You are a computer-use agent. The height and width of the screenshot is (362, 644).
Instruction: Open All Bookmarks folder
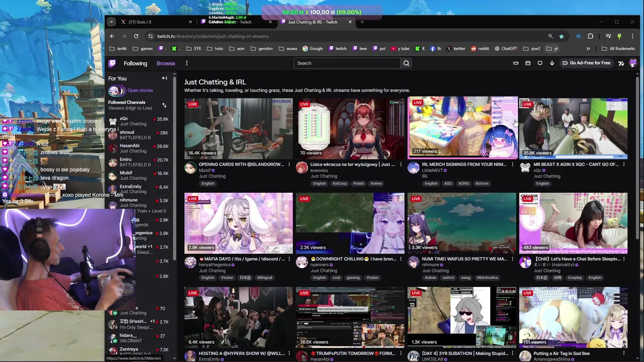coord(618,49)
